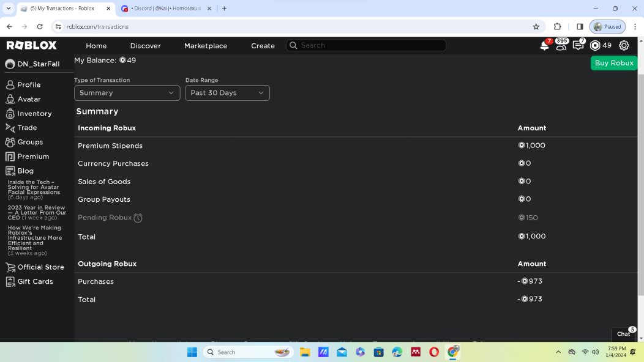
Task: Open Chrome three-dot menu
Action: coord(635,27)
